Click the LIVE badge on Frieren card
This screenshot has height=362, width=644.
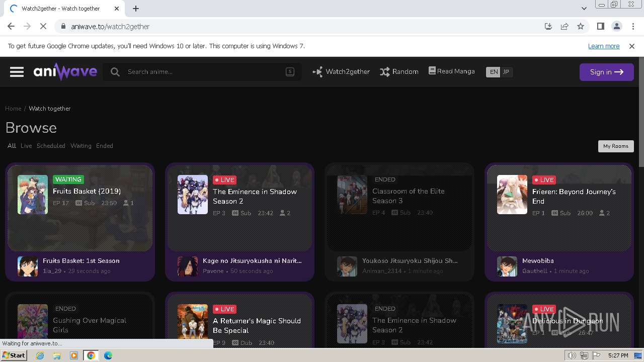pyautogui.click(x=544, y=179)
